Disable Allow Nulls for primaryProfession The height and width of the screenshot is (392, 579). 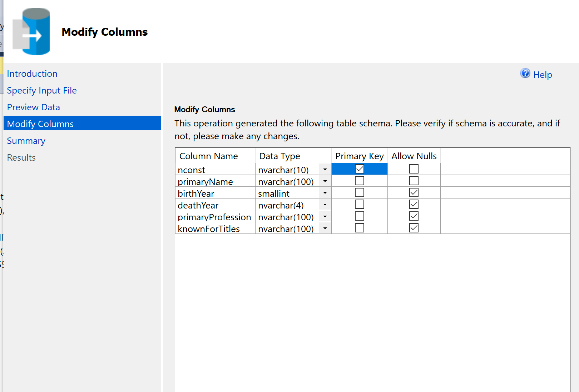coord(414,216)
